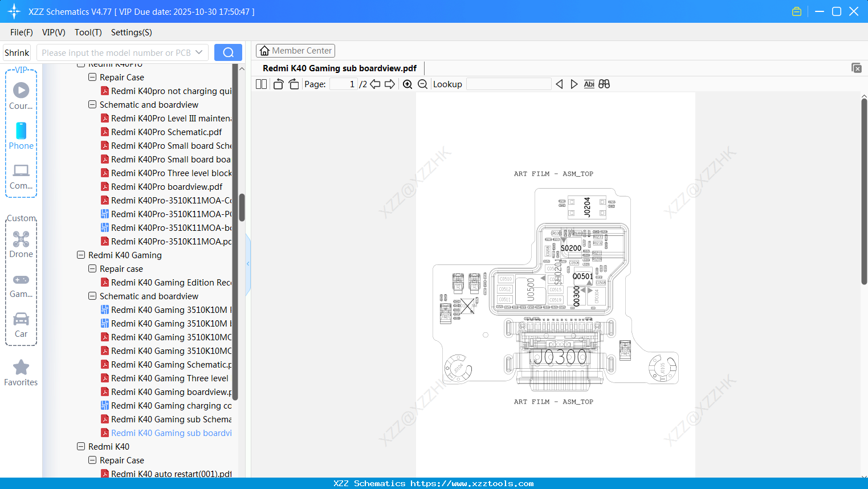
Task: Open the Tool(T) menu
Action: pyautogui.click(x=88, y=32)
